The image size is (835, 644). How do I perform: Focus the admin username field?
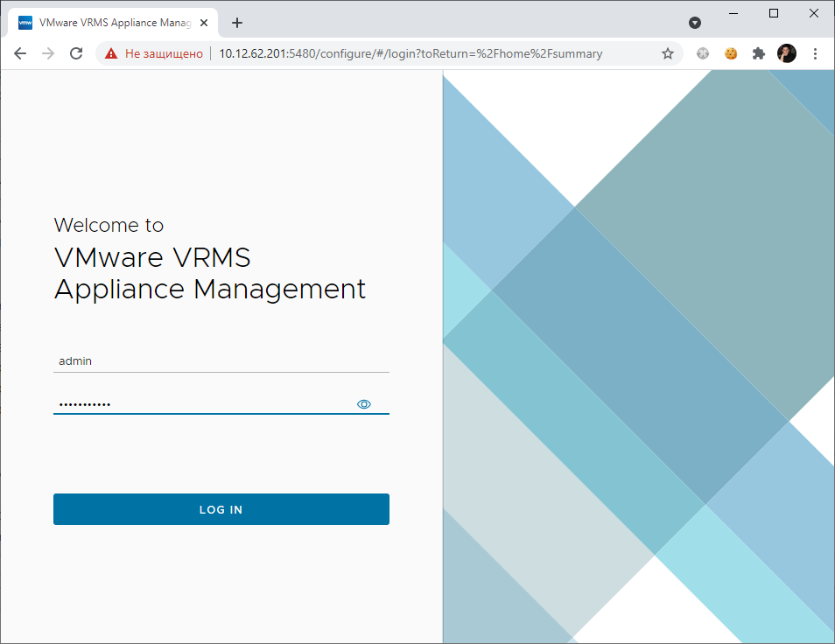coord(221,361)
